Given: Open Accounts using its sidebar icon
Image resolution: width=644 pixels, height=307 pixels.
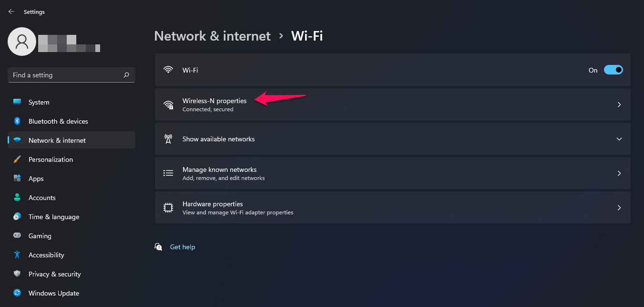Looking at the screenshot, I should coord(17,197).
